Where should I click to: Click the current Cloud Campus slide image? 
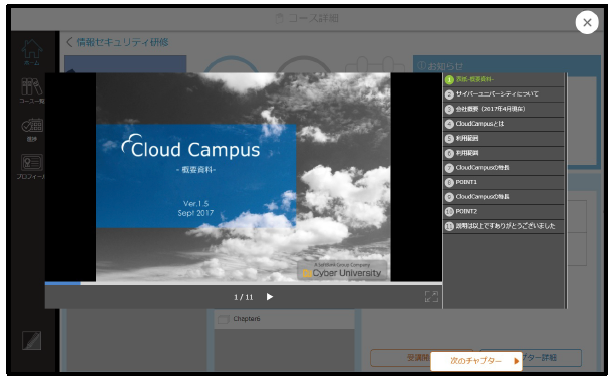tap(243, 177)
